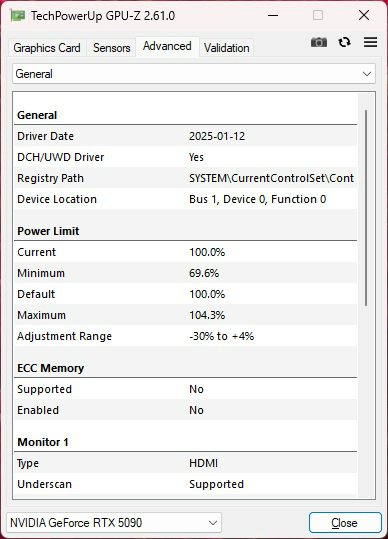Close the window with the X button
The width and height of the screenshot is (388, 539).
click(364, 15)
